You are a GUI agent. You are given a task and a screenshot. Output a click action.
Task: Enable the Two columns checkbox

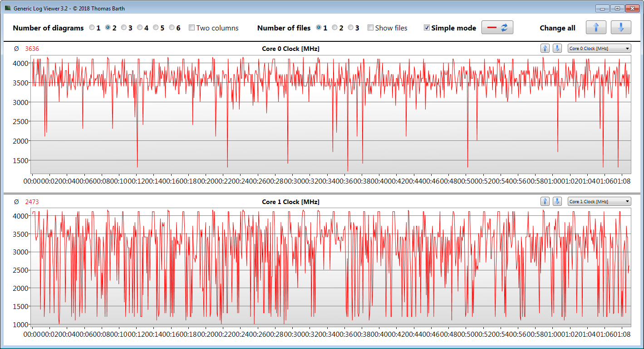(192, 28)
